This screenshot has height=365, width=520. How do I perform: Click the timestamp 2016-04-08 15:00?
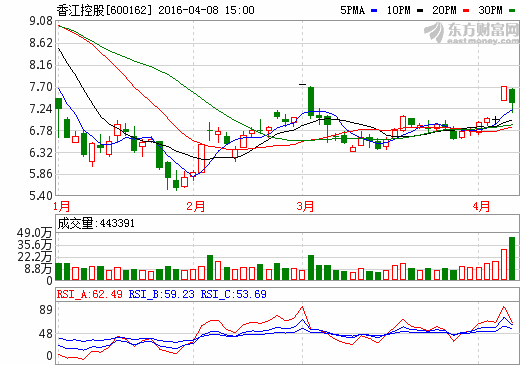tap(206, 10)
